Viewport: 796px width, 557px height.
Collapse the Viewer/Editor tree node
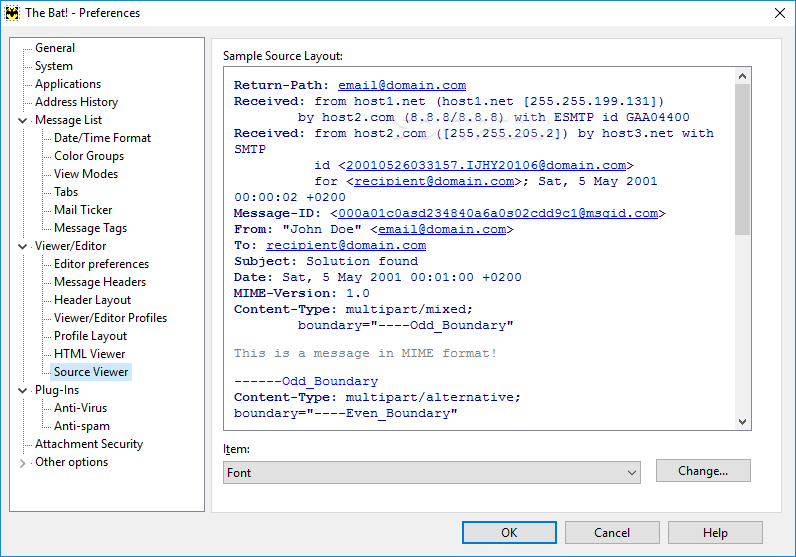pos(22,246)
